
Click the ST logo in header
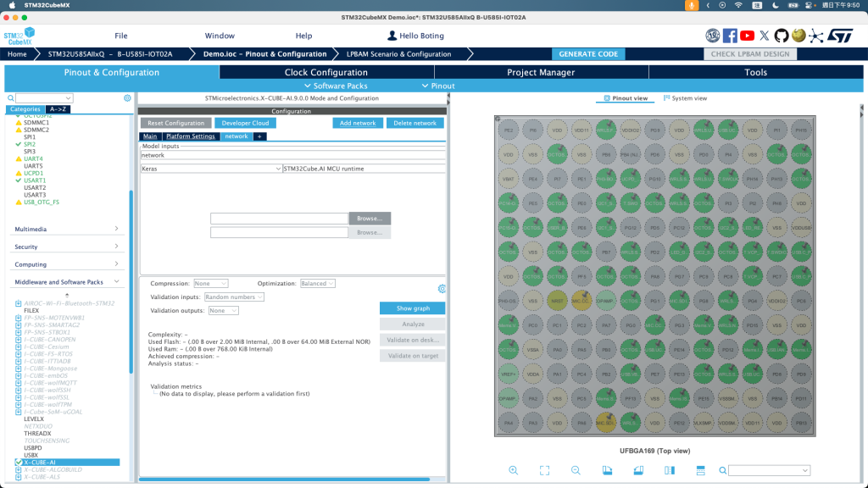click(x=840, y=36)
